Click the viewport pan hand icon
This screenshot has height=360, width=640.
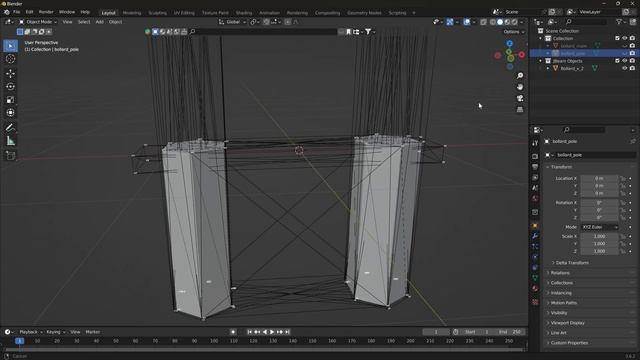[x=520, y=87]
